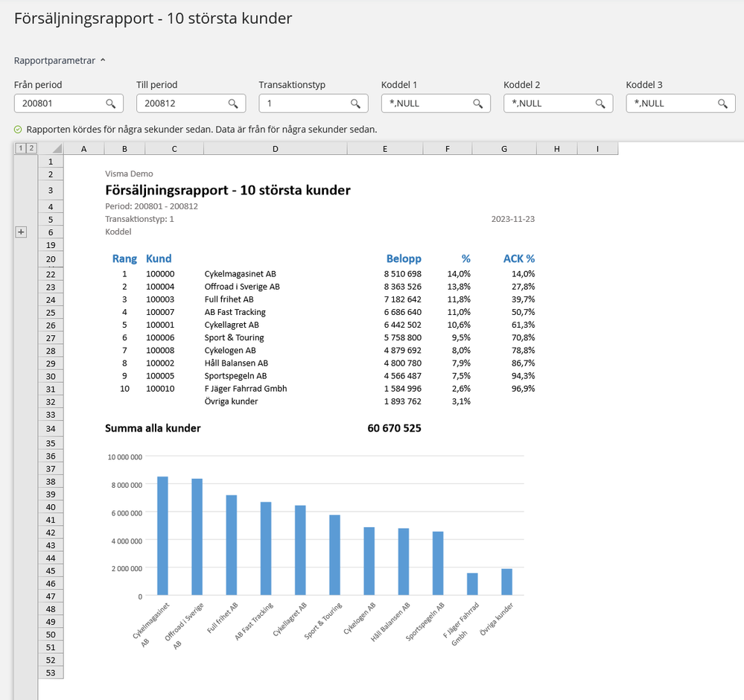
Task: Select column D header
Action: [x=275, y=149]
